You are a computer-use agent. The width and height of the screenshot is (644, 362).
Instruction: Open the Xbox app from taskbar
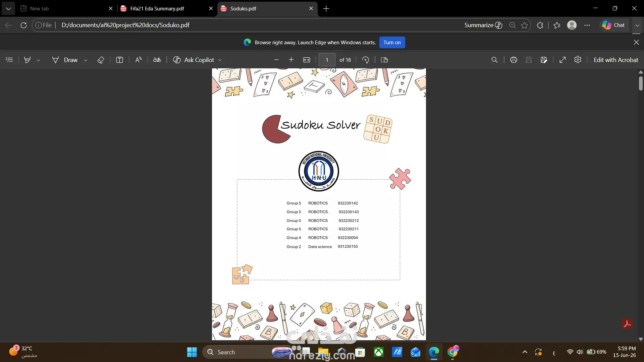click(379, 352)
